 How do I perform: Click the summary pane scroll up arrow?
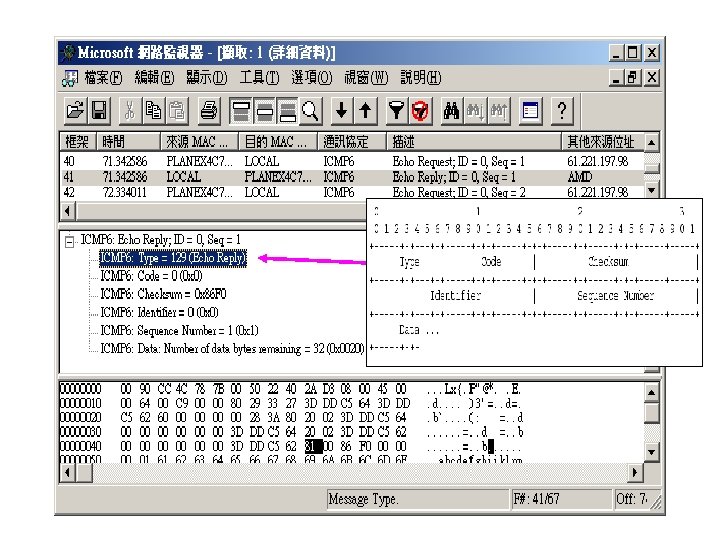click(651, 142)
